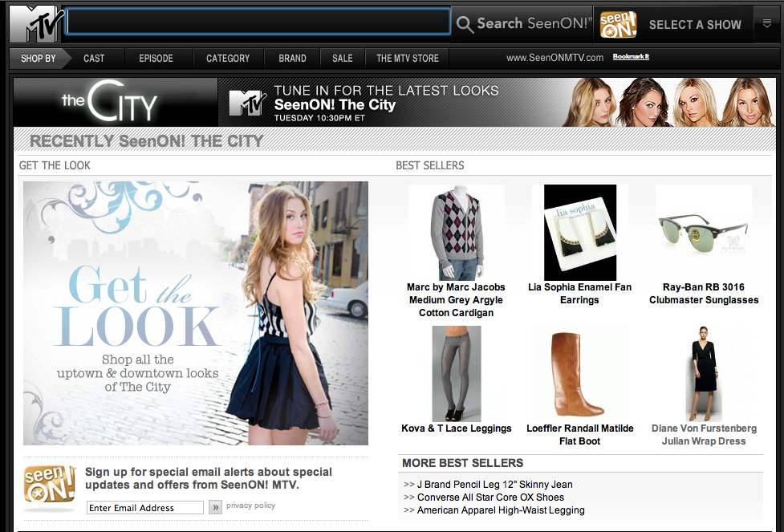Click the MORE BEST SELLERS heading
784x532 pixels.
pyautogui.click(x=462, y=463)
